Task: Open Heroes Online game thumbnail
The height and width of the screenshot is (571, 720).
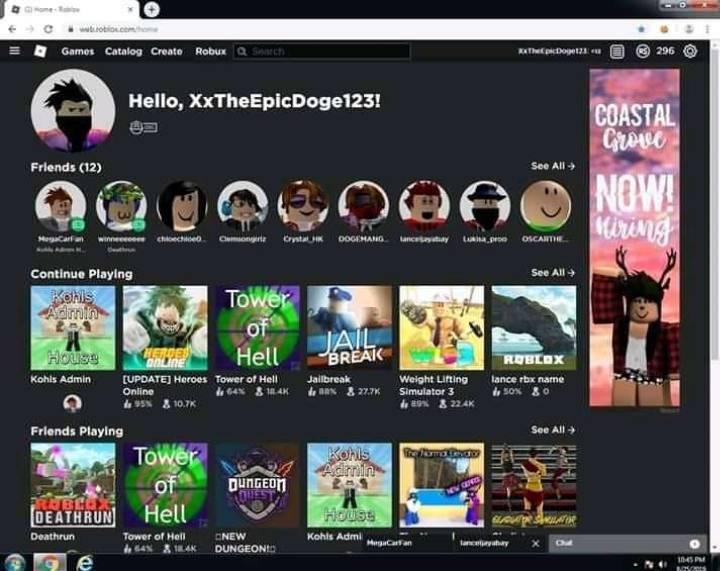Action: (165, 328)
